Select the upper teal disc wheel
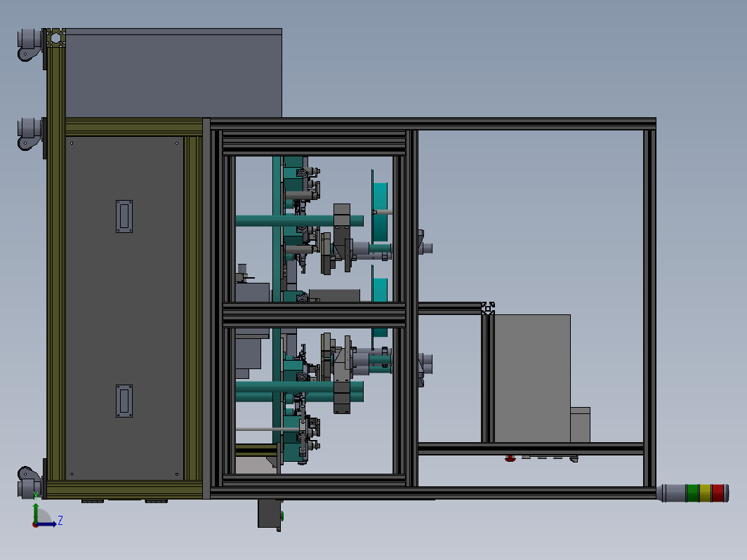The height and width of the screenshot is (560, 747). tap(381, 206)
